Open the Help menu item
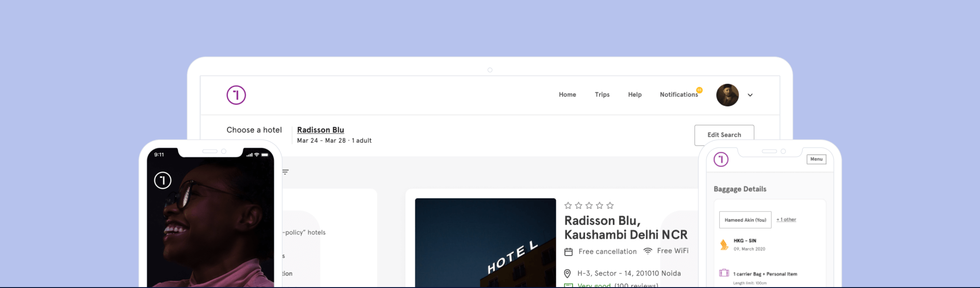Viewport: 980px width, 288px height. (x=635, y=94)
